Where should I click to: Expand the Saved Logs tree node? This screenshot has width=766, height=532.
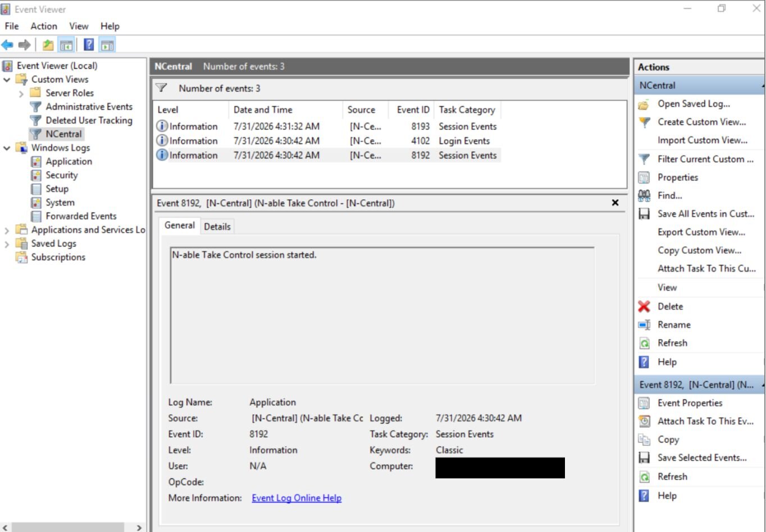(7, 244)
